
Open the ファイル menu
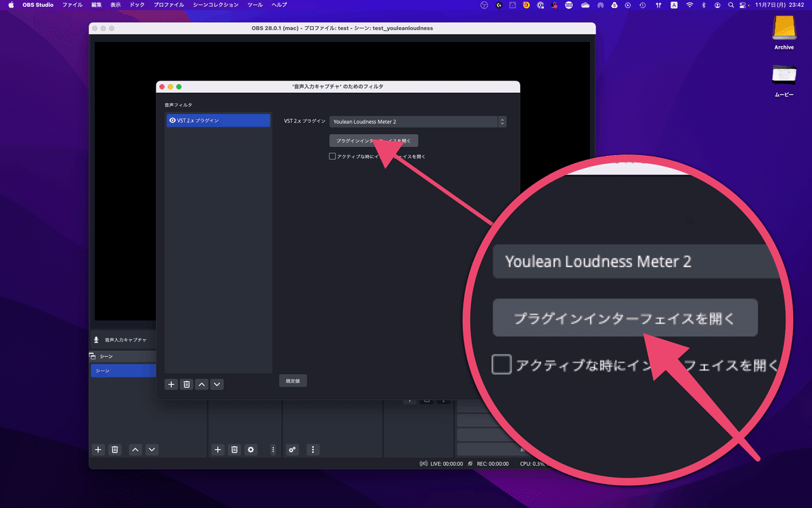point(72,5)
